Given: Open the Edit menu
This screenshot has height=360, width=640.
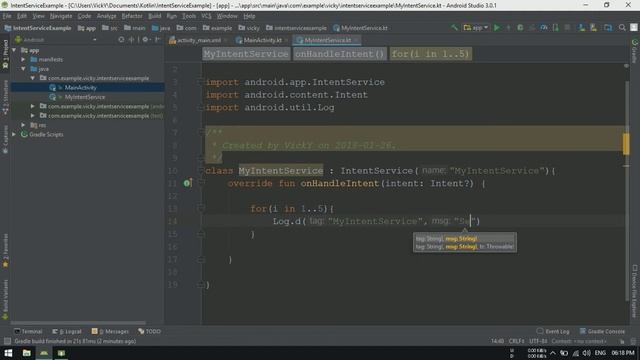Looking at the screenshot, I should point(22,16).
